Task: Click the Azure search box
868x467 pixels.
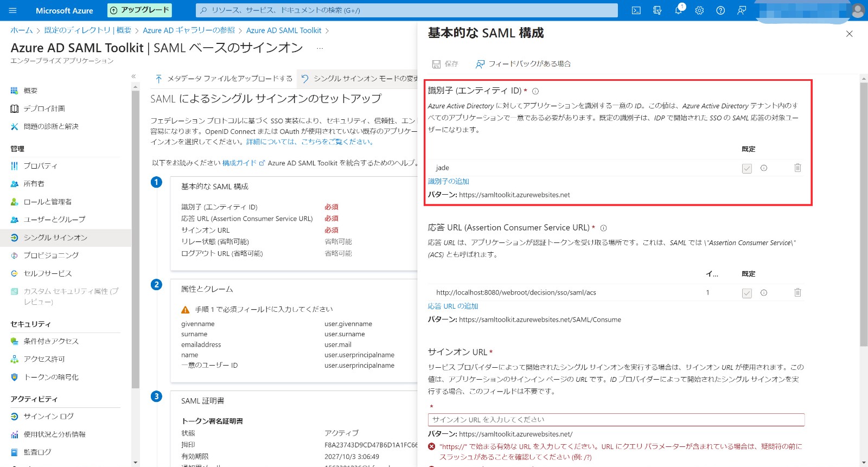Action: pyautogui.click(x=407, y=10)
